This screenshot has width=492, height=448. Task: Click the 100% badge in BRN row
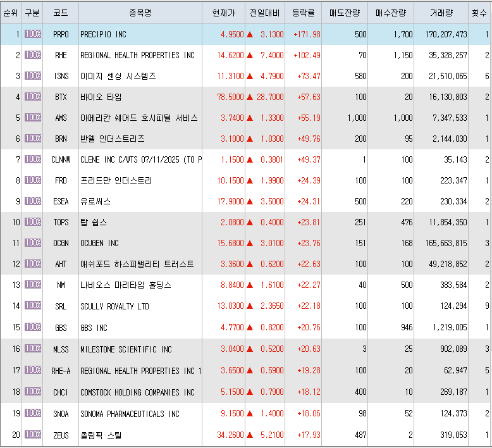(33, 139)
